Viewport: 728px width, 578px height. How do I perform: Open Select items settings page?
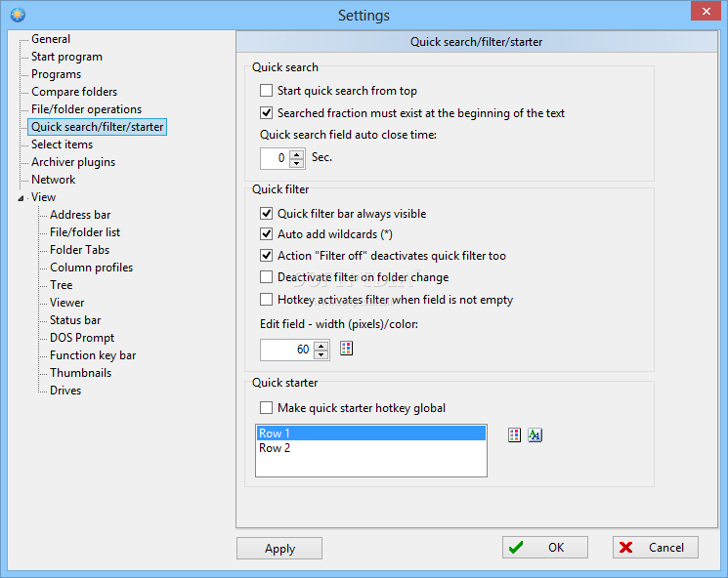pyautogui.click(x=63, y=144)
